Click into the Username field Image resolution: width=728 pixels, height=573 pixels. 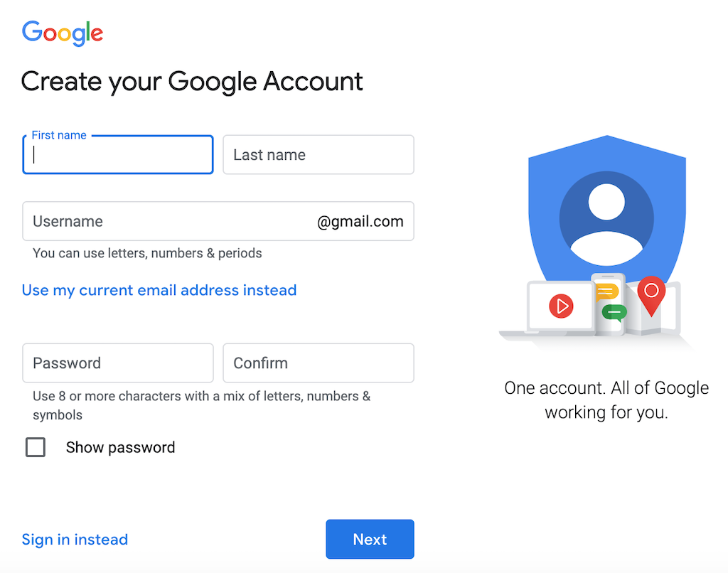218,221
